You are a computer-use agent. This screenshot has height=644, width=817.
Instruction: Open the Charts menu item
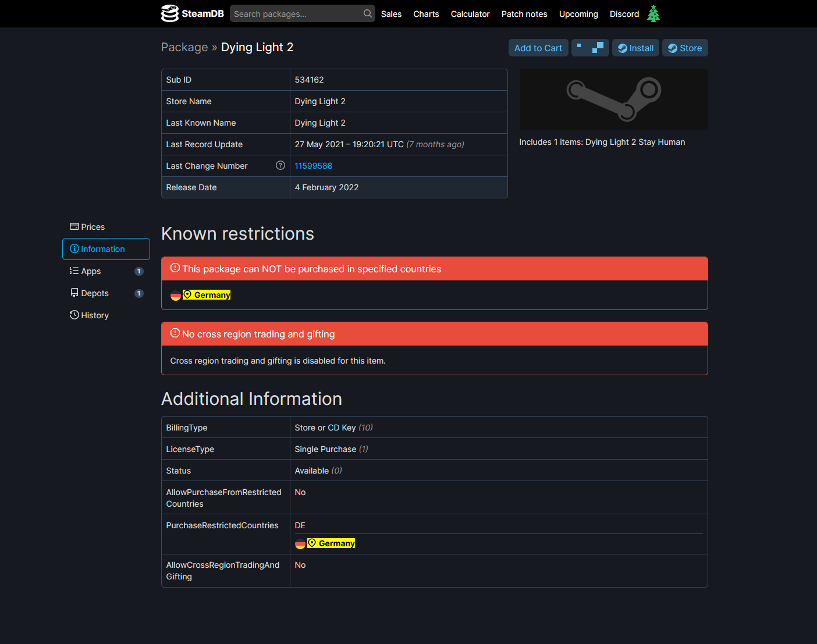426,13
